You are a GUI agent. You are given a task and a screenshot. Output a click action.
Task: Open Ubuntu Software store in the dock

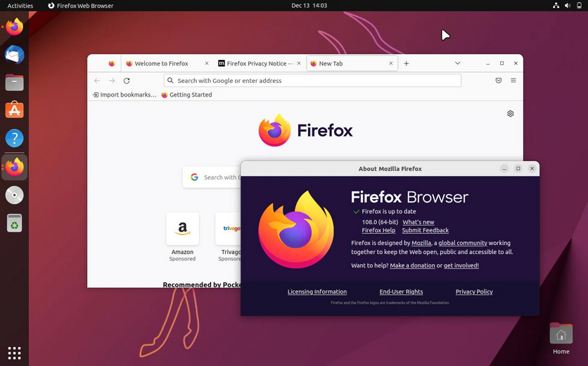[x=14, y=110]
